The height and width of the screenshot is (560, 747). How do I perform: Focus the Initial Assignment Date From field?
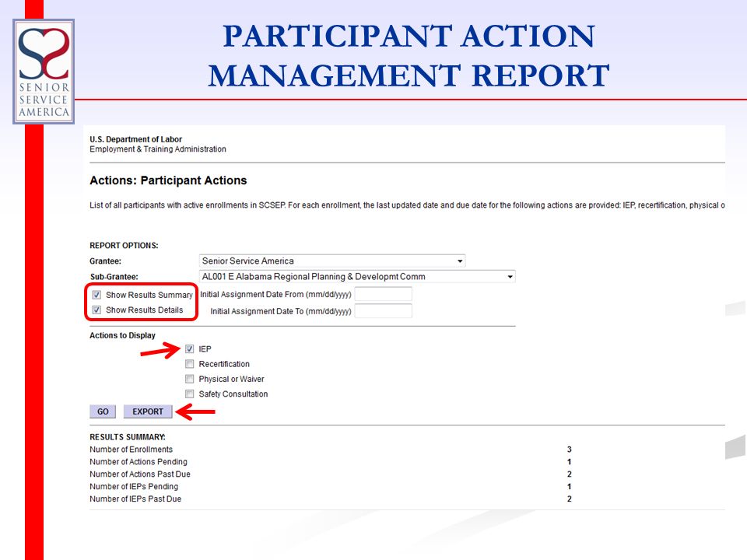(384, 294)
